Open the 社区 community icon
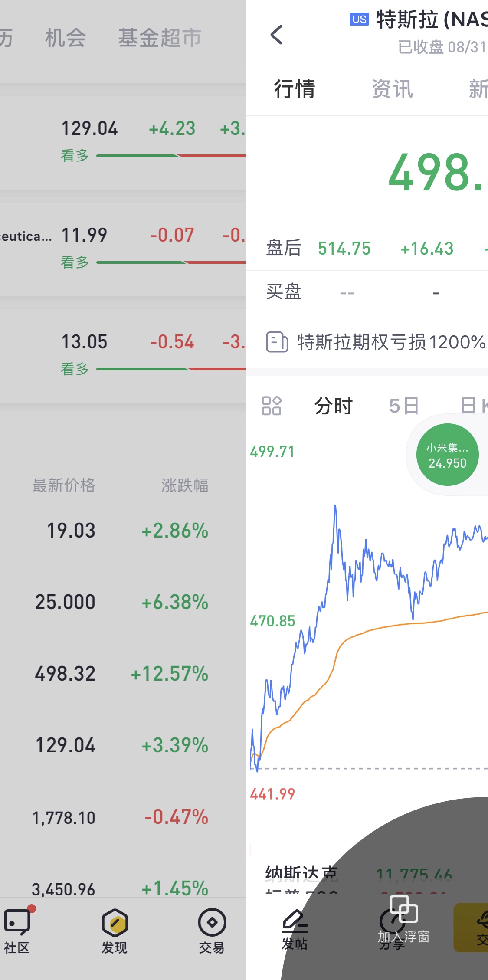The height and width of the screenshot is (980, 488). (x=17, y=922)
